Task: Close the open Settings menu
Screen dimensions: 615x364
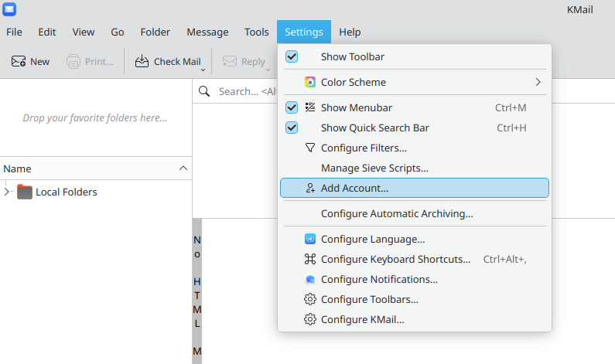Action: pyautogui.click(x=304, y=32)
